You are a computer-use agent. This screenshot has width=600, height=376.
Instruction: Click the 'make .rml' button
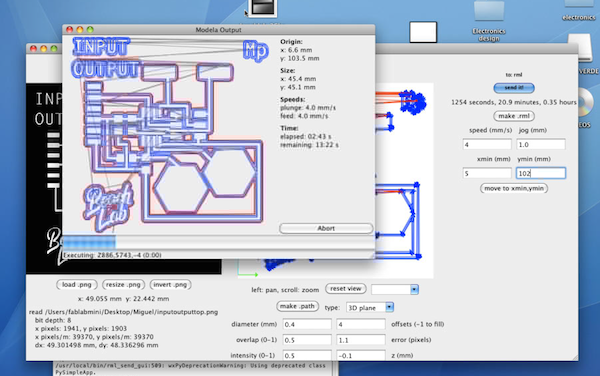pyautogui.click(x=514, y=116)
